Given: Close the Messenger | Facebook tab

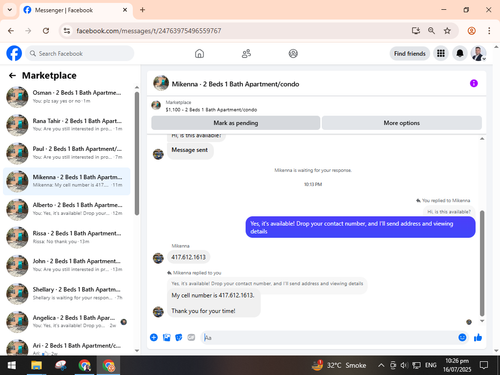Looking at the screenshot, I should [x=125, y=10].
